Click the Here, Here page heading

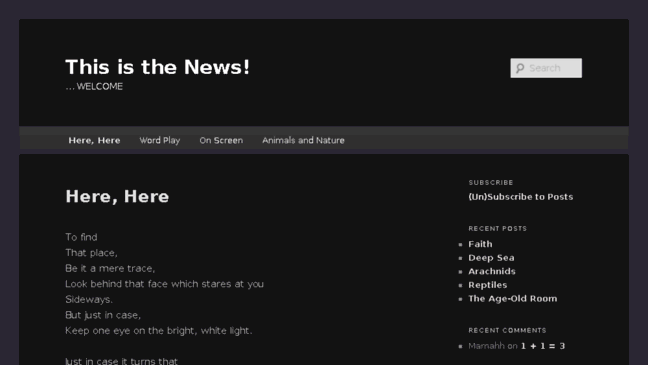point(117,196)
